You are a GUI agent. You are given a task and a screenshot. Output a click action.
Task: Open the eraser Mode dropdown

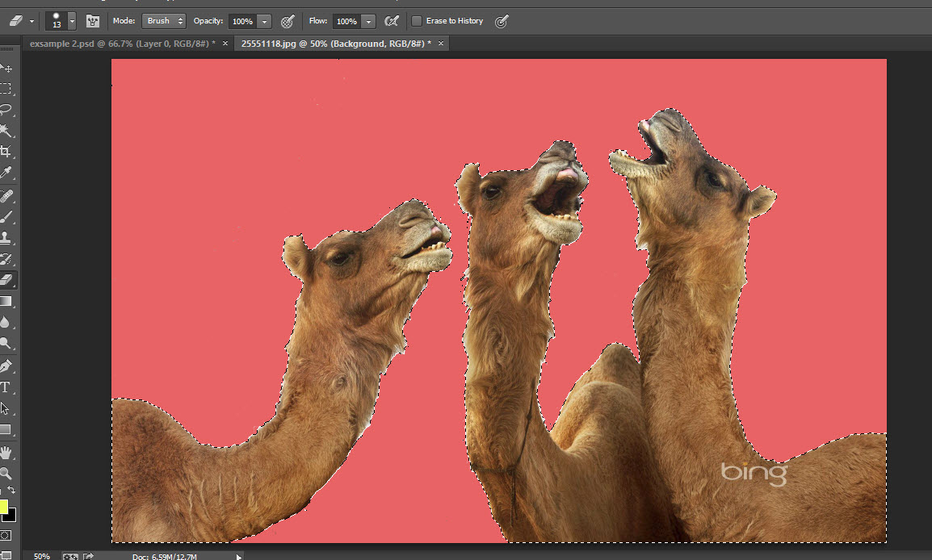coord(164,21)
